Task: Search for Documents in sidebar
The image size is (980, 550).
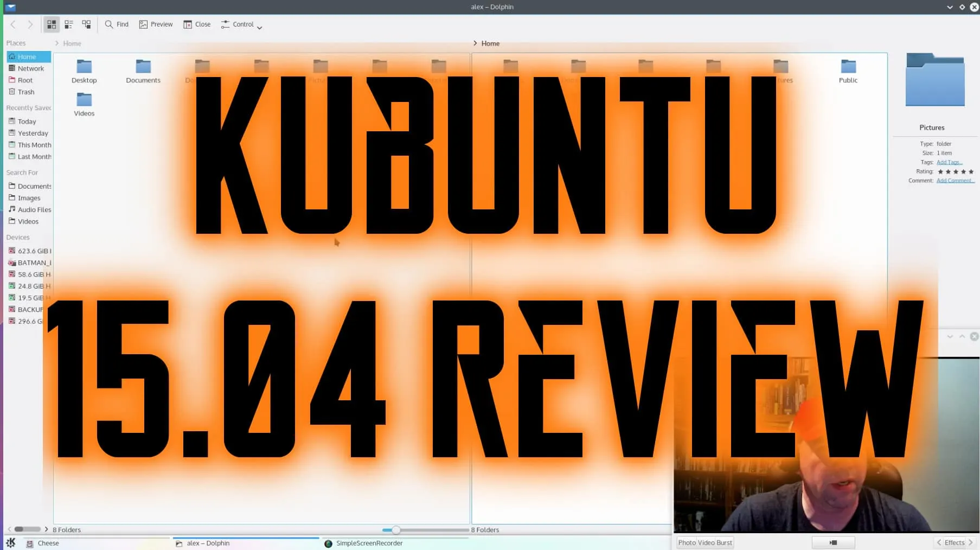Action: point(29,186)
